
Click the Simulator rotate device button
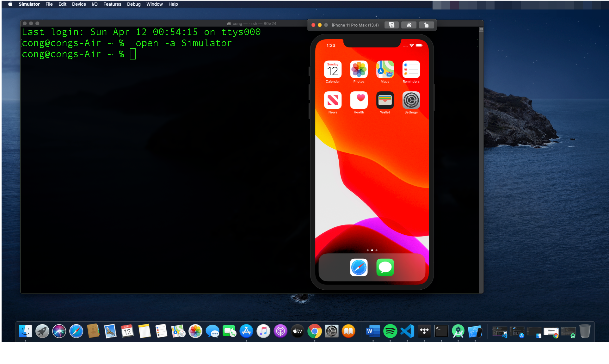(426, 25)
